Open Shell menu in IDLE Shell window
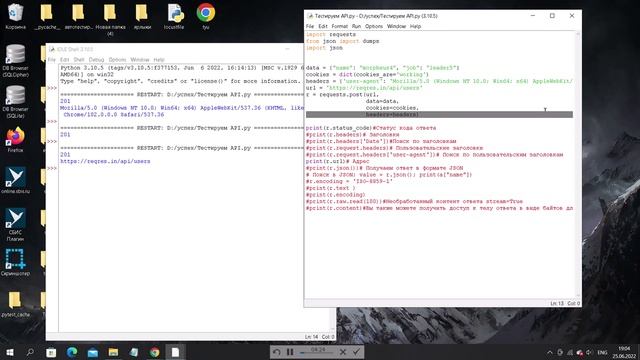This screenshot has width=640, height=360. click(x=79, y=60)
